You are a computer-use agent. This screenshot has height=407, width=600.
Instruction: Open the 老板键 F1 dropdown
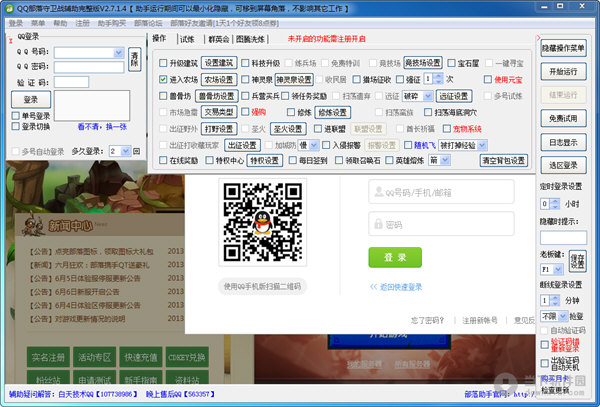(x=558, y=270)
